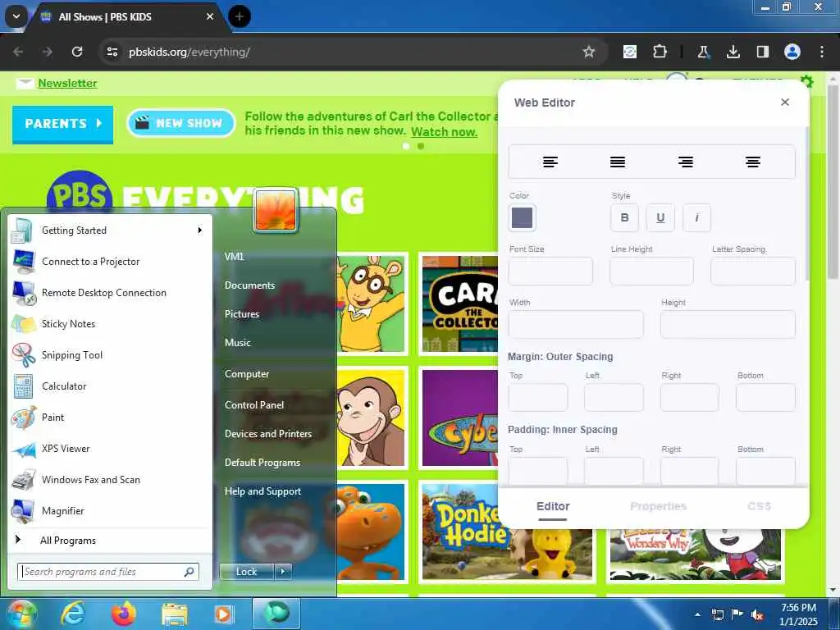Open the Arthur show thumbnail
This screenshot has height=630, width=840.
371,304
